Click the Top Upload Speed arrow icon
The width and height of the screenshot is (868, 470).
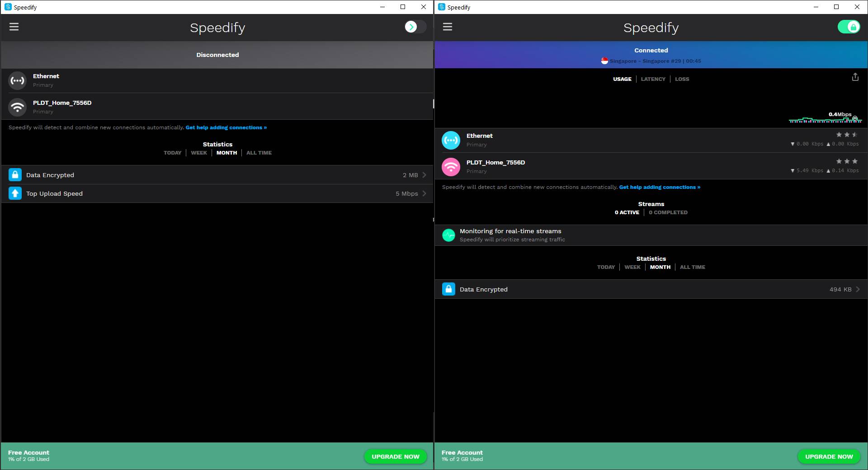(15, 193)
